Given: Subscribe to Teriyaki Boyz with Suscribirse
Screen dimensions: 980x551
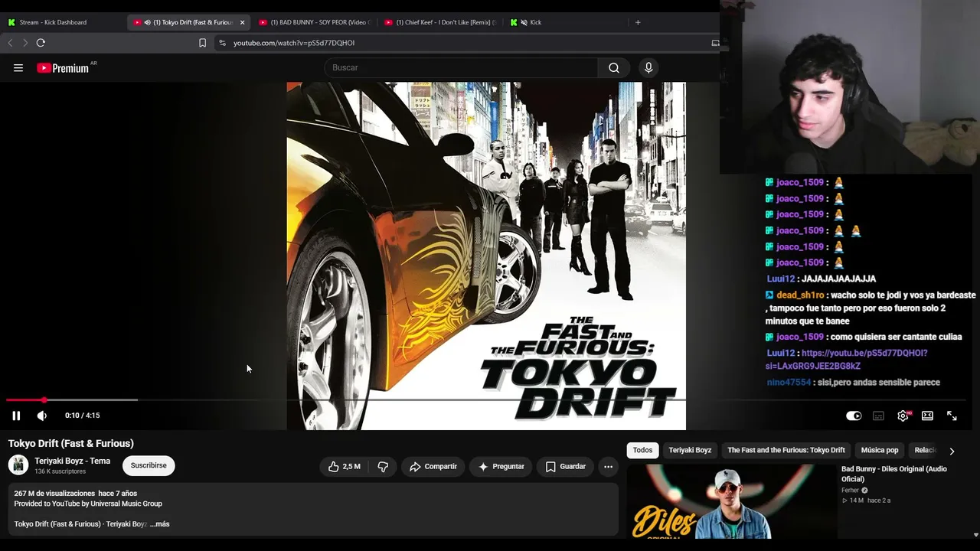Looking at the screenshot, I should coord(149,465).
